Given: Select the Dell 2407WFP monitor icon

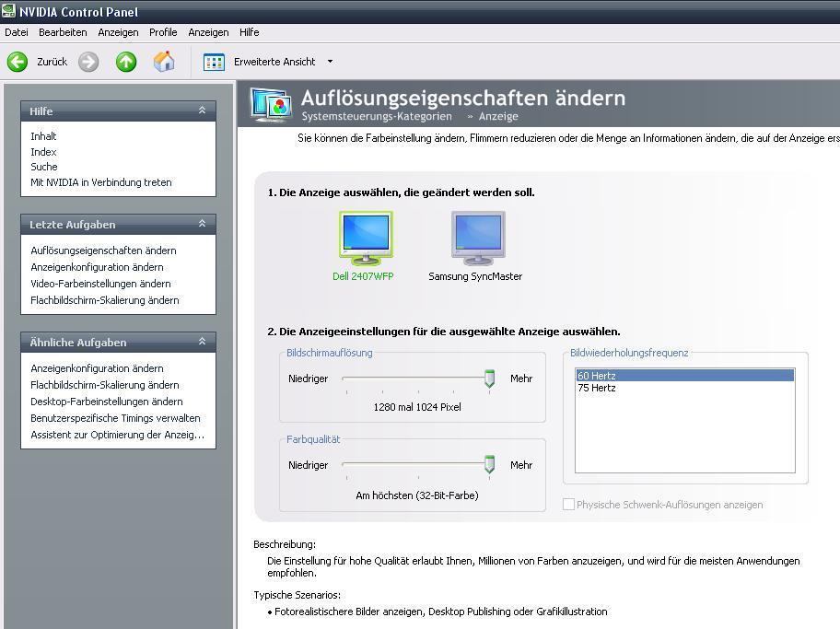Looking at the screenshot, I should coord(366,238).
